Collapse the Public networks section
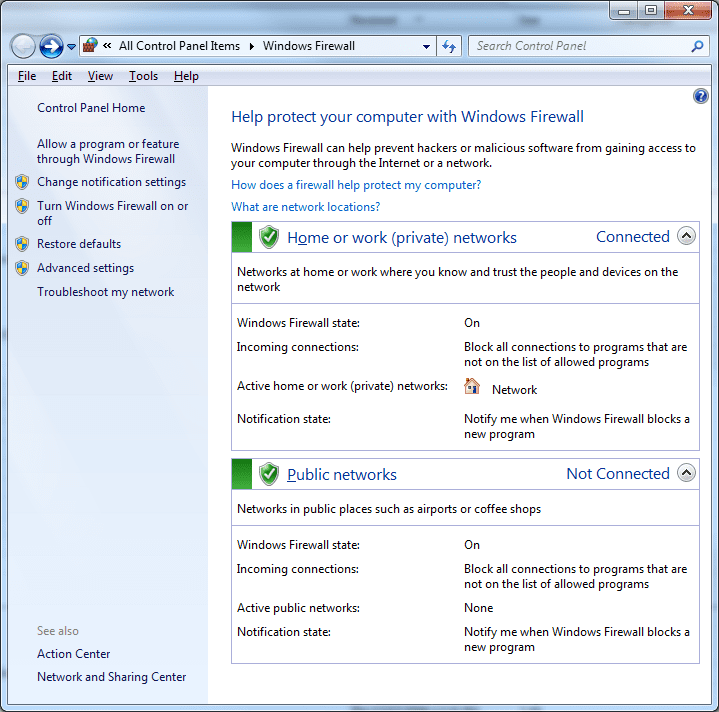 (686, 473)
